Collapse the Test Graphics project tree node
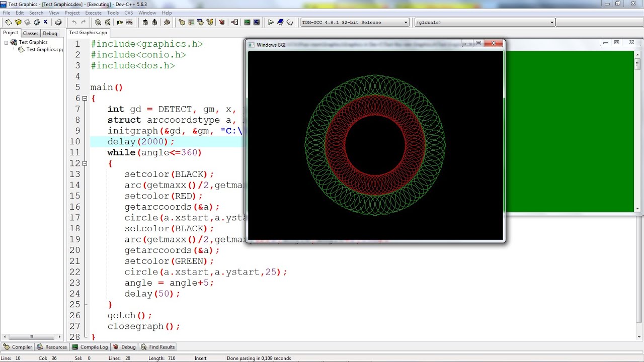Viewport: 644px width, 362px height. 7,42
